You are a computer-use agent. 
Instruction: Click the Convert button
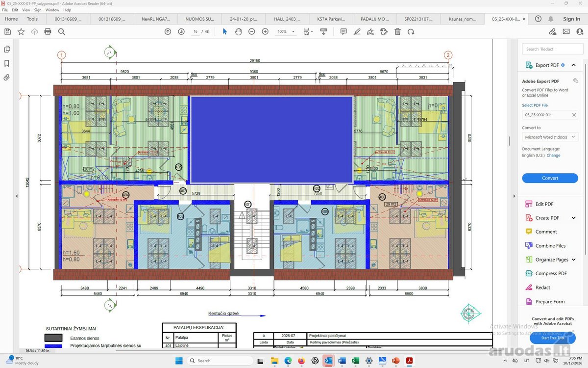coord(550,178)
